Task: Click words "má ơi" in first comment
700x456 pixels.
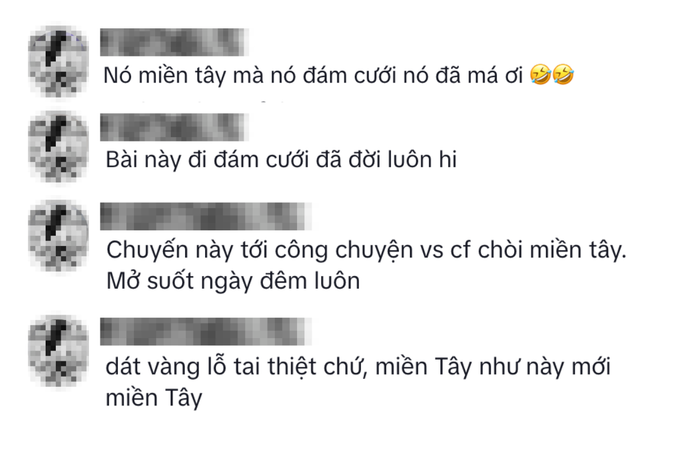Action: [495, 76]
